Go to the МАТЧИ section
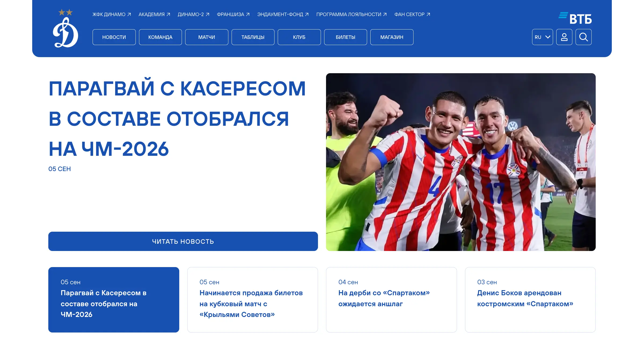 pos(207,37)
